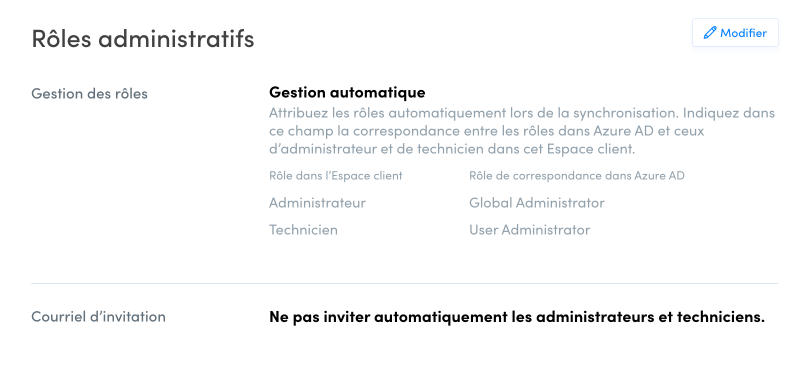Select the Ne pas inviter automatiquement text
This screenshot has width=805, height=366.
pos(517,317)
